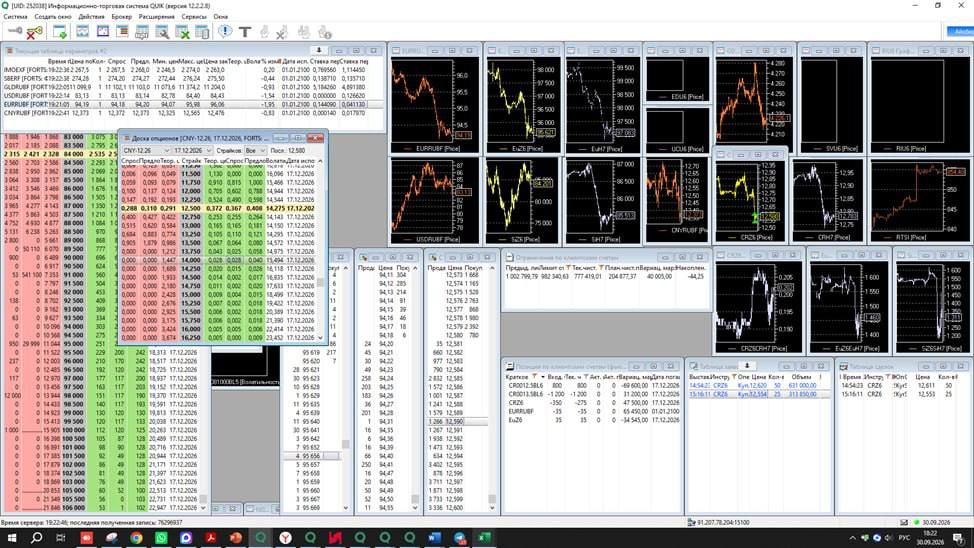Select the CNYRUBF row in parameters table
The height and width of the screenshot is (548, 974).
(x=185, y=113)
